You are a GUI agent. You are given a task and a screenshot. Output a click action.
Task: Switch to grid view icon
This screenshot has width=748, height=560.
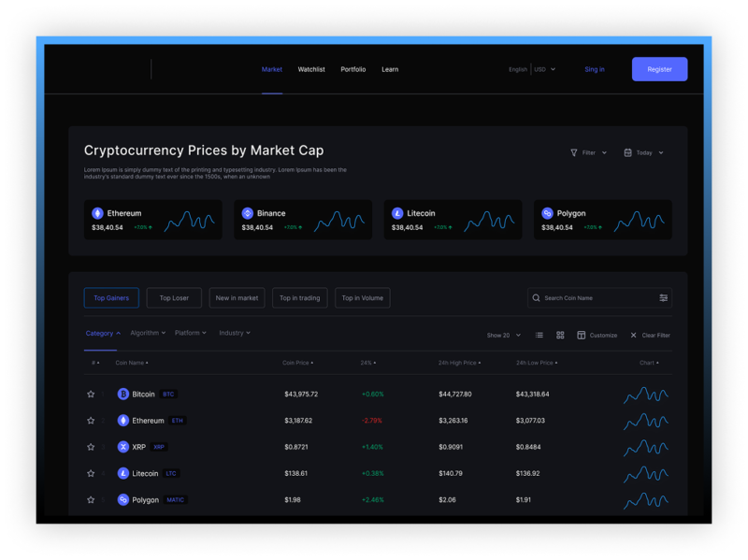(x=560, y=335)
